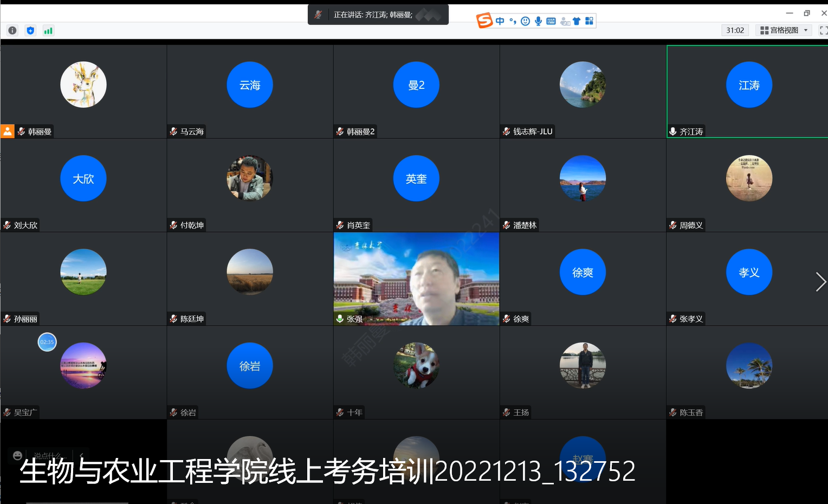Toggle Sogou punctuation mode button
828x504 pixels.
[x=513, y=21]
